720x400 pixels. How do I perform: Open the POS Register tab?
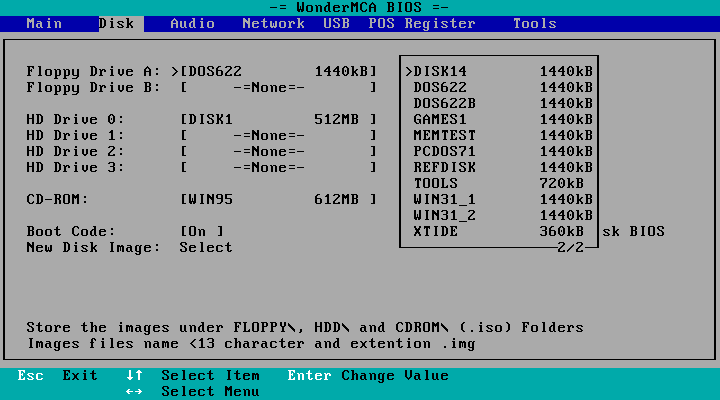422,23
